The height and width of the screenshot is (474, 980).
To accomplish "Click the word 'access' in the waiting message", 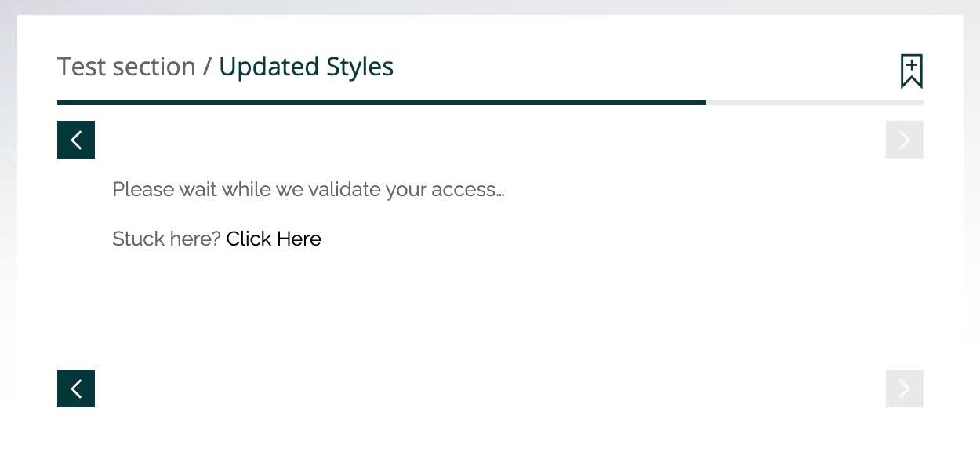I will point(466,189).
